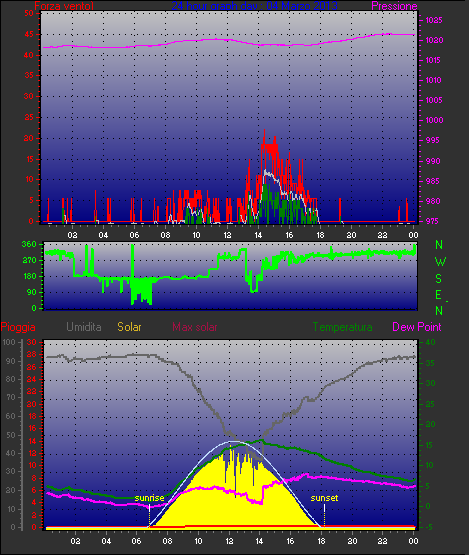Click the Pioggia legend label
The width and height of the screenshot is (469, 555).
[18, 327]
